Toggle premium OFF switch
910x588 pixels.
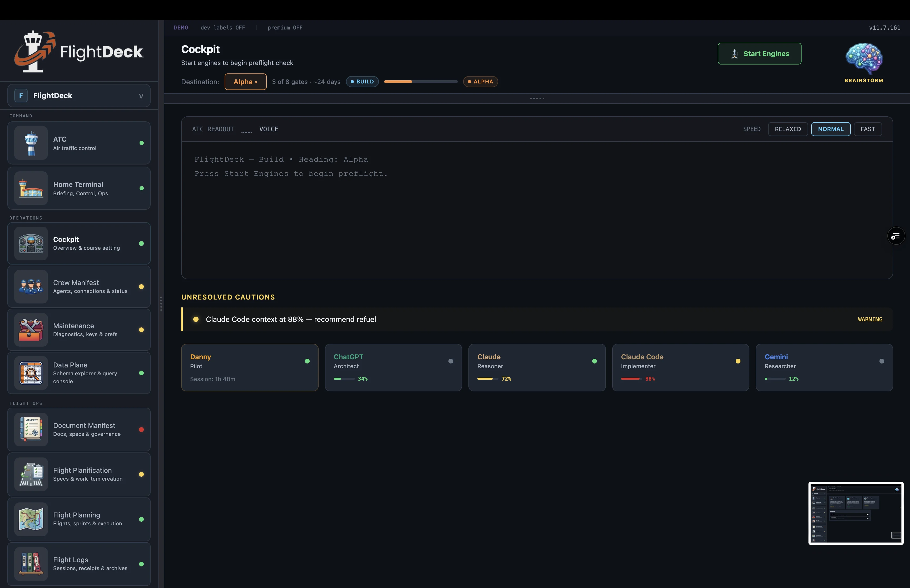(285, 28)
